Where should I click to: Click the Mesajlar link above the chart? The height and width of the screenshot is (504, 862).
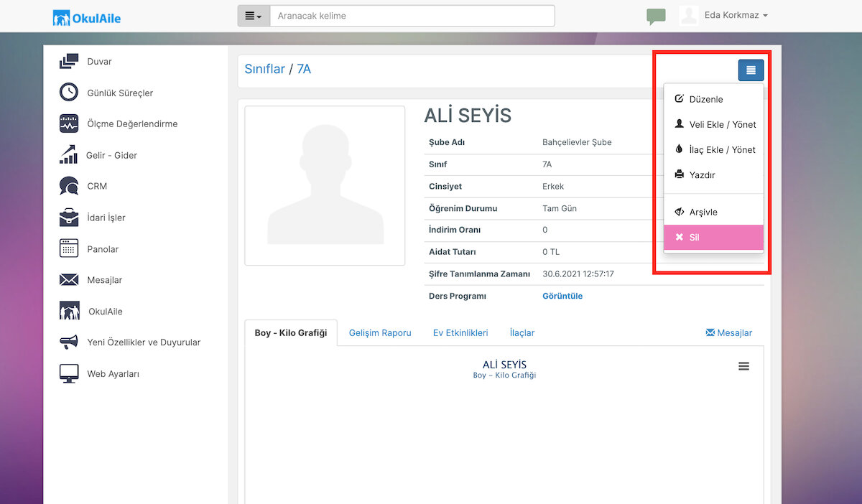point(729,333)
